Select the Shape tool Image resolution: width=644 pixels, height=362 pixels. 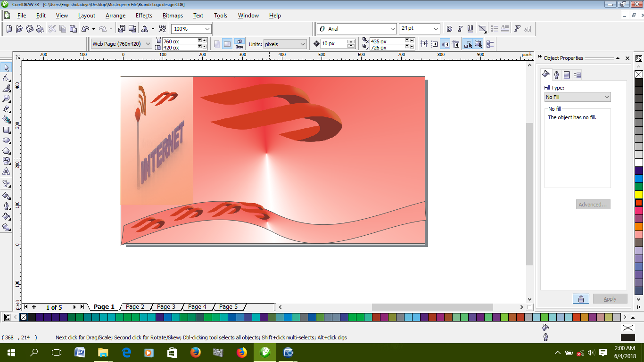pyautogui.click(x=6, y=78)
